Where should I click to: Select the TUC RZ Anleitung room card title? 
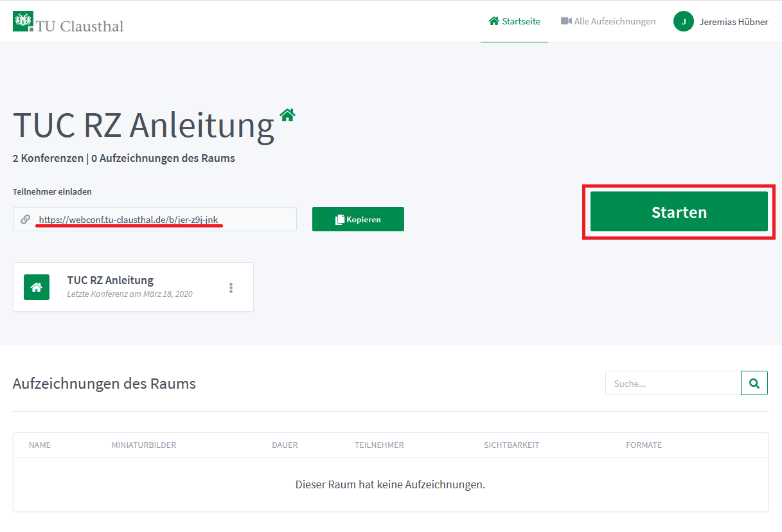111,280
